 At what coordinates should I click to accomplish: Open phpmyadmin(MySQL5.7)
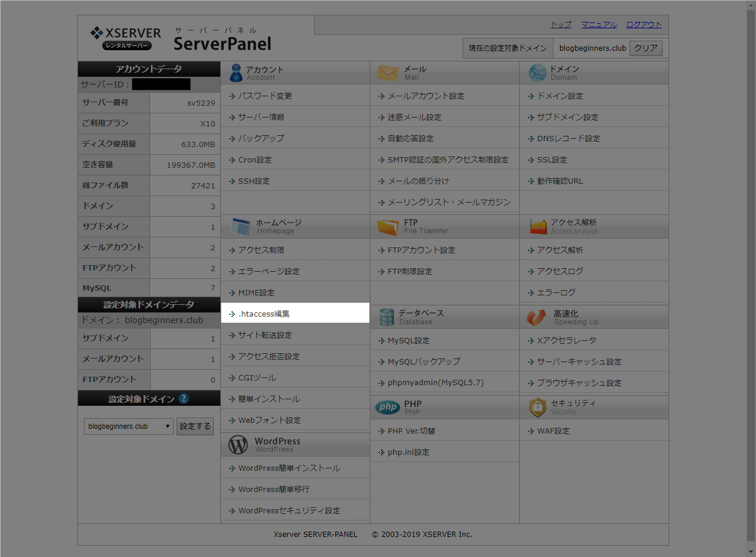point(436,382)
